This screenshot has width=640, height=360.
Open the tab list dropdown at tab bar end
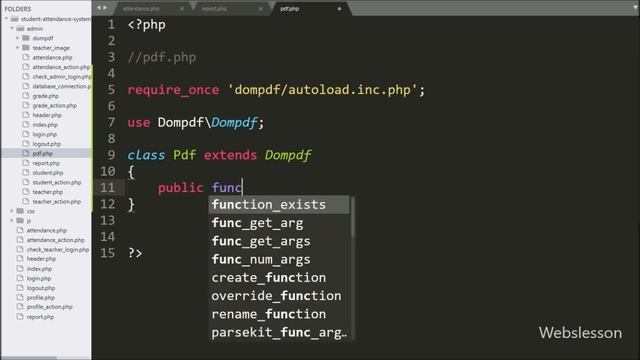click(x=636, y=8)
